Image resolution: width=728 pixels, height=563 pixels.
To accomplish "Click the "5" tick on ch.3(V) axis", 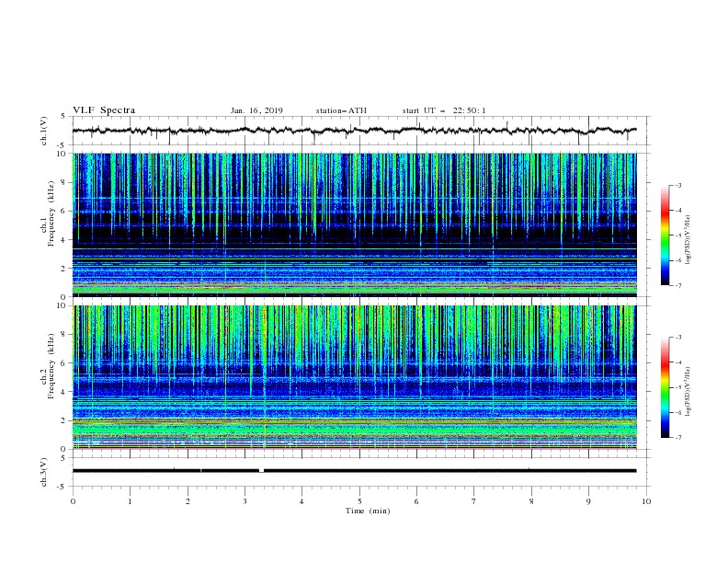I will click(x=63, y=458).
